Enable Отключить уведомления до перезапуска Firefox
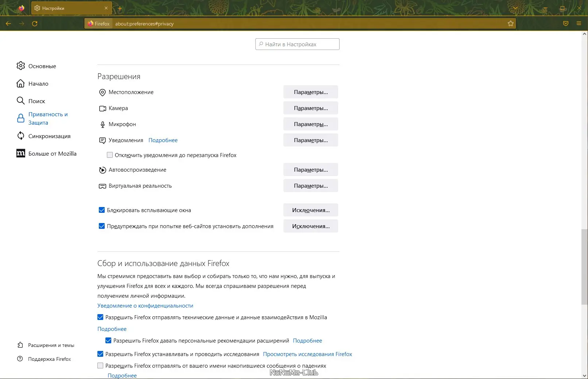The width and height of the screenshot is (588, 379). (x=110, y=155)
